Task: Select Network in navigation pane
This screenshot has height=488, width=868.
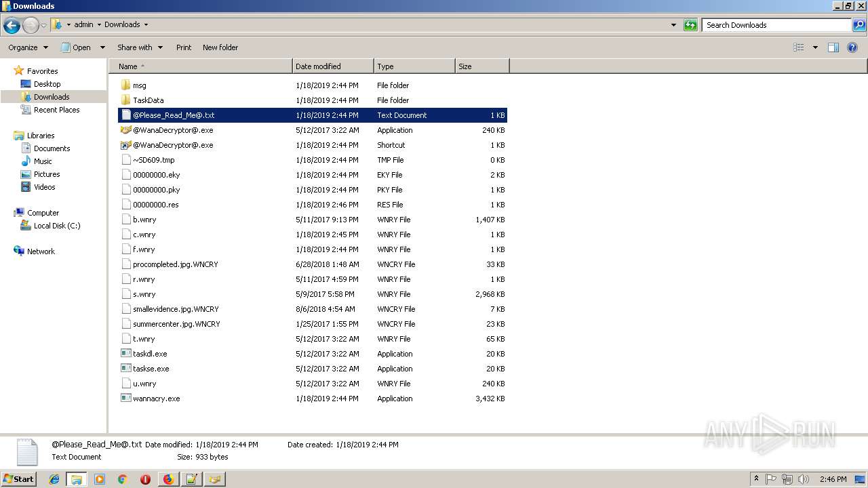Action: [x=41, y=251]
